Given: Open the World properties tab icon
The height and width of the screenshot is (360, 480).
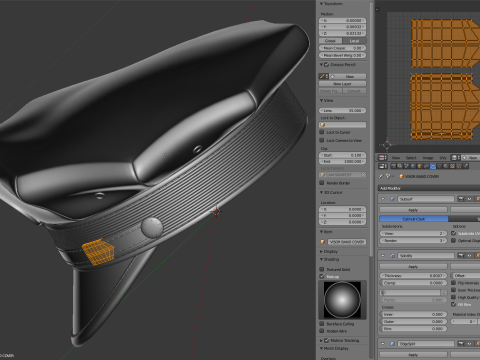Looking at the screenshot, I should tap(413, 166).
